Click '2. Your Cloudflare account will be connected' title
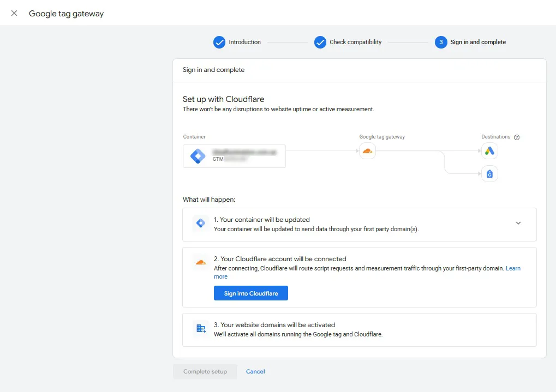Screen dimensions: 556x392 (280, 259)
